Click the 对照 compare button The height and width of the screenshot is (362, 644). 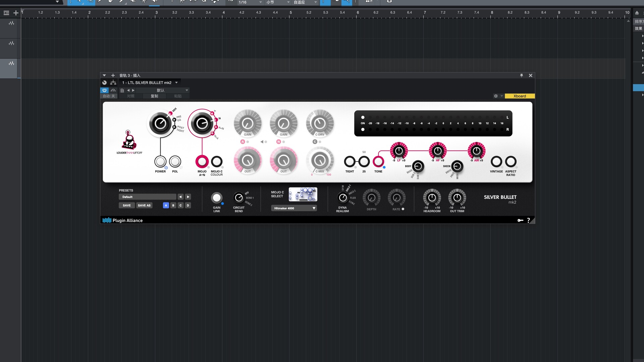(x=130, y=96)
